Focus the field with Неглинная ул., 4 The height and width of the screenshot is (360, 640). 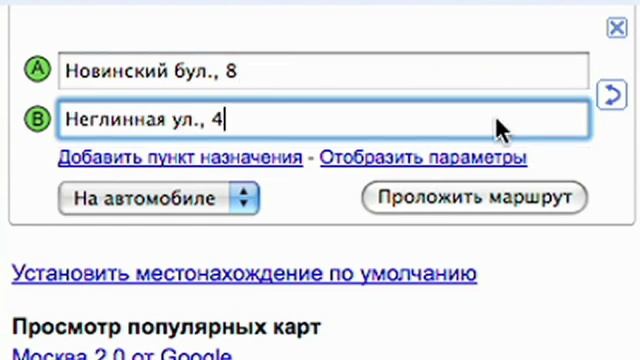pos(323,120)
